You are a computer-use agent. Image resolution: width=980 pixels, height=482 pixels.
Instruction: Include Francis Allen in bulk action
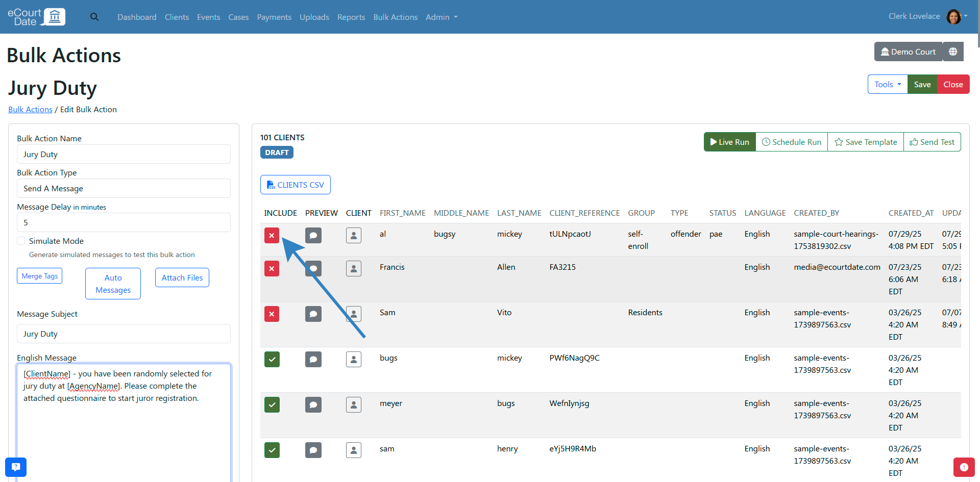pos(272,268)
